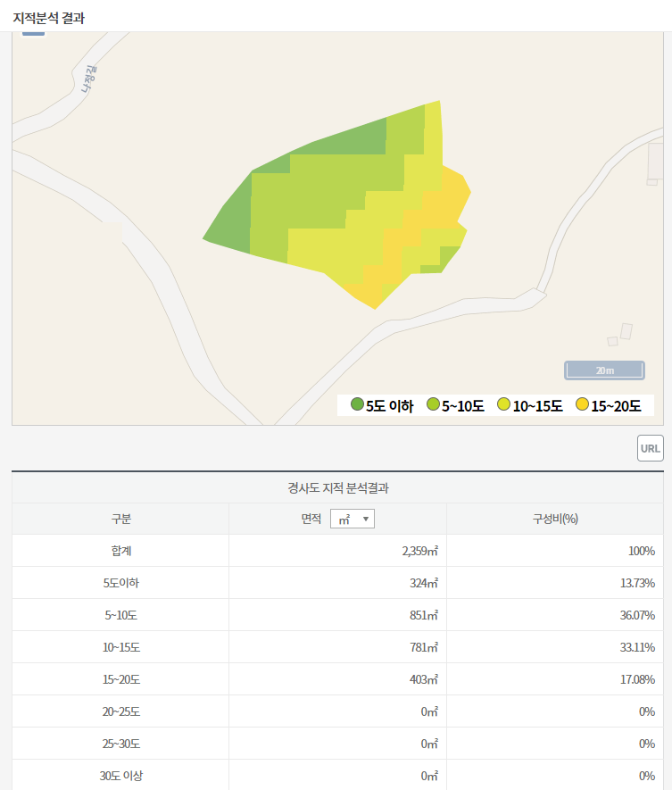Click the 5도이하 row label
The width and height of the screenshot is (672, 790).
pos(120,583)
